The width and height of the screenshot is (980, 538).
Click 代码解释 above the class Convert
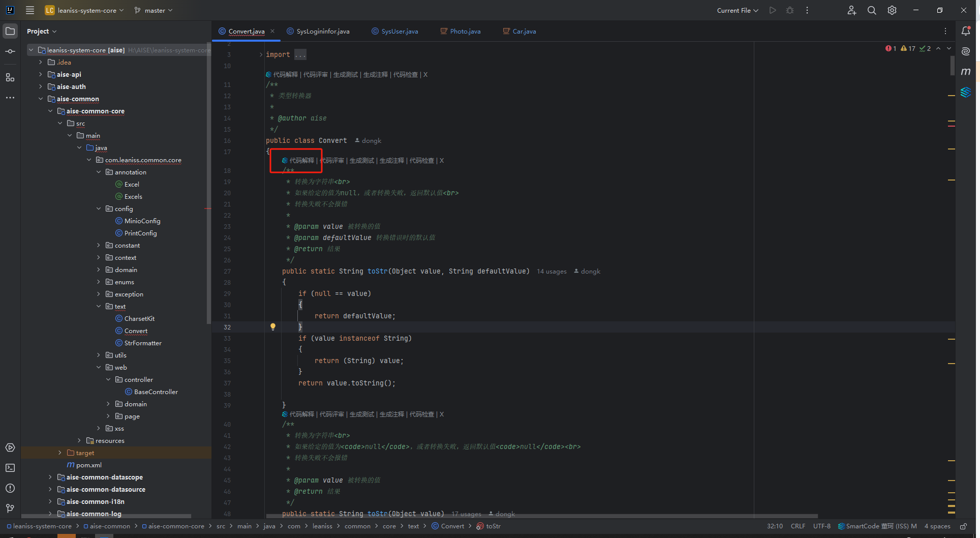(286, 74)
